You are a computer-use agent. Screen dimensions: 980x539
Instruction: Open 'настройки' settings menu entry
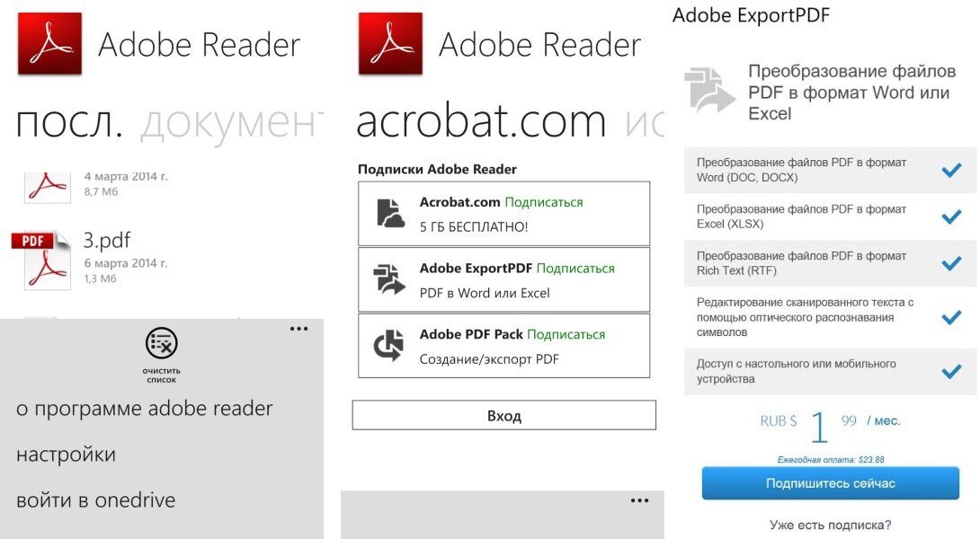click(x=67, y=455)
